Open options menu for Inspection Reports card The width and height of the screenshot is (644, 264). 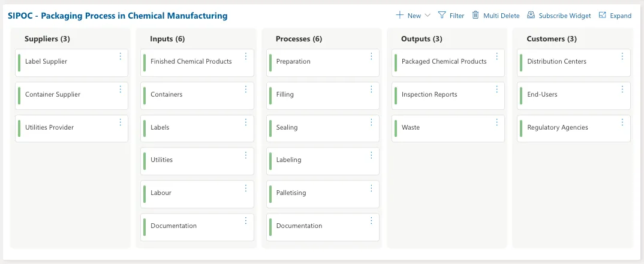(x=496, y=89)
